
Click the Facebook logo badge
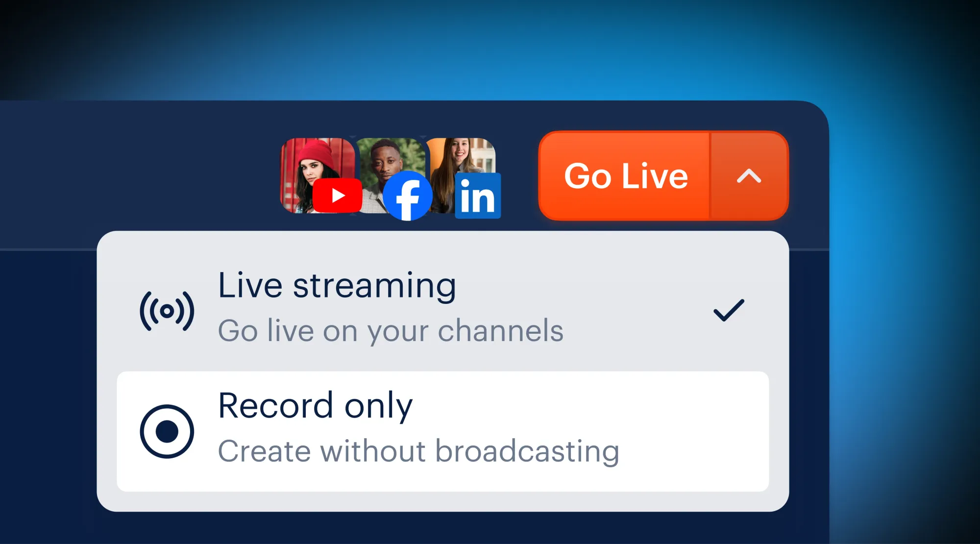[407, 196]
